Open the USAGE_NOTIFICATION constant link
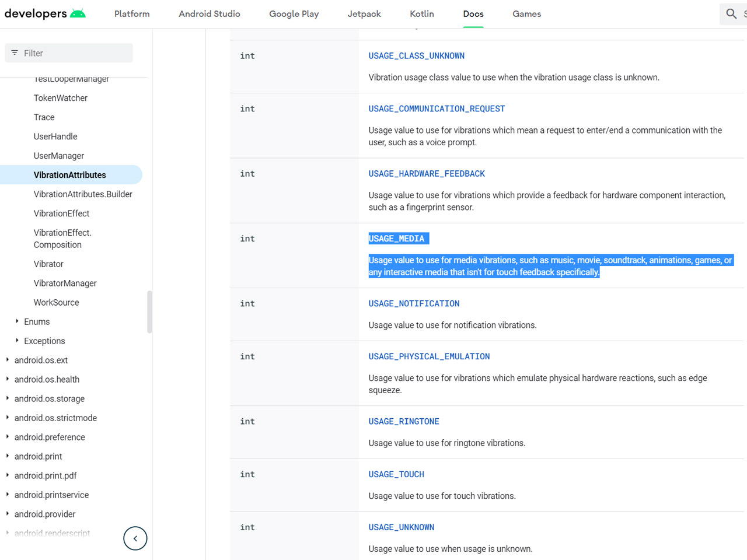Screen dimensions: 747x560 click(x=414, y=303)
